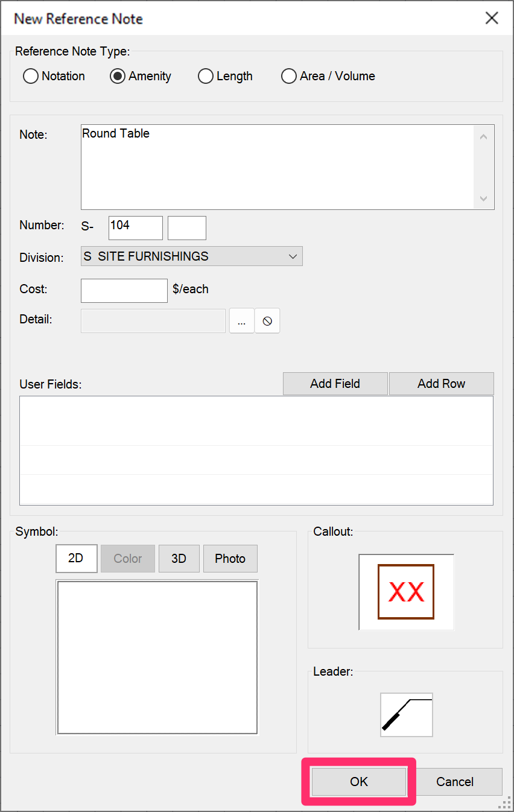The height and width of the screenshot is (812, 514).
Task: Click the Note box scroll up arrow
Action: point(483,137)
